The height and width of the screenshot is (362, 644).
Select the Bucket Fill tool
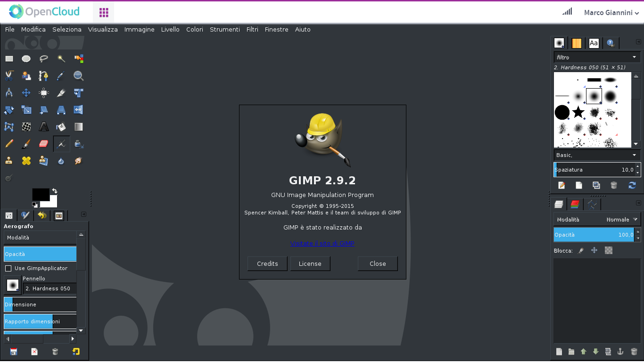61,127
